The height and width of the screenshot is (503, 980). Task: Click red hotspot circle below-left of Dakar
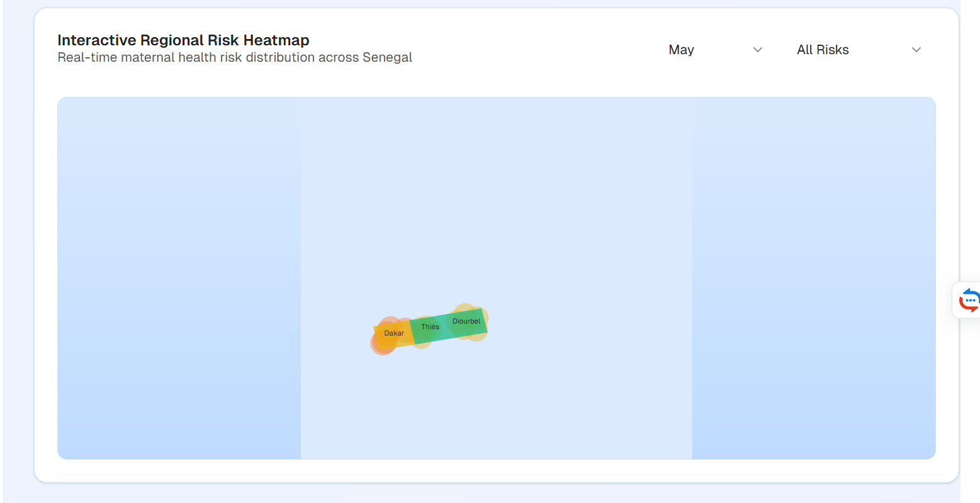pos(381,343)
